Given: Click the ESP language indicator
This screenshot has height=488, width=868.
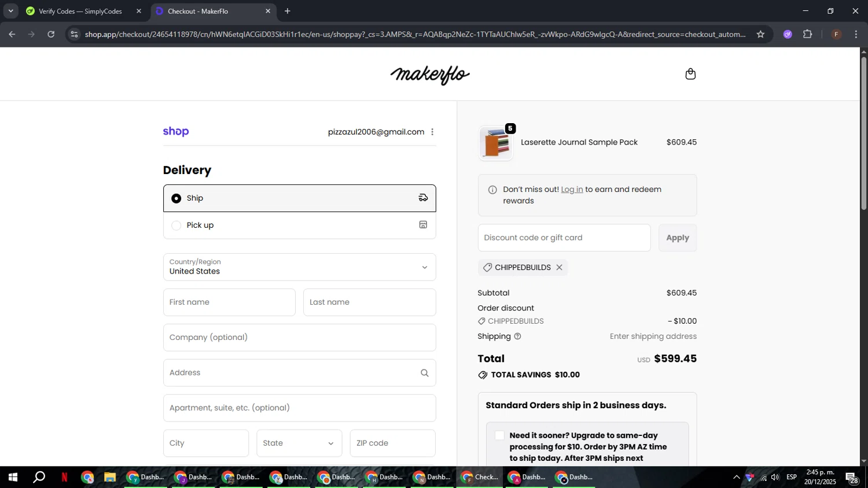Looking at the screenshot, I should [x=792, y=477].
